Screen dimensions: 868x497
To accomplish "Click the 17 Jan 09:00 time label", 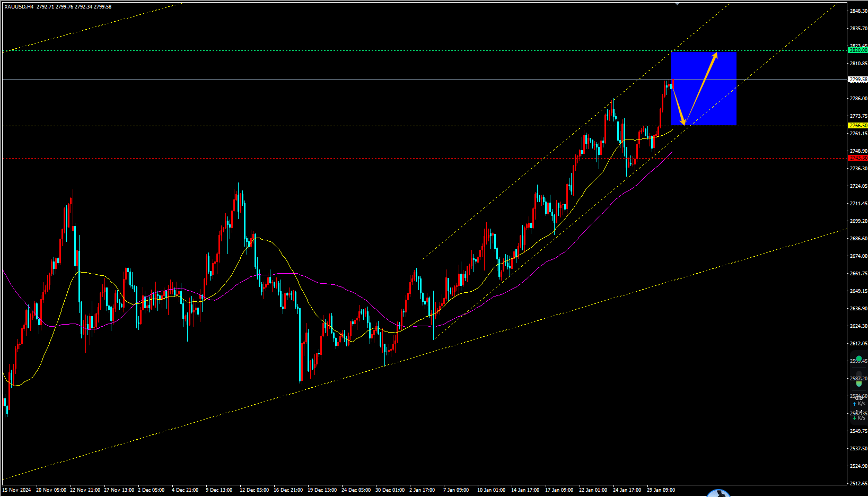I will 559,490.
